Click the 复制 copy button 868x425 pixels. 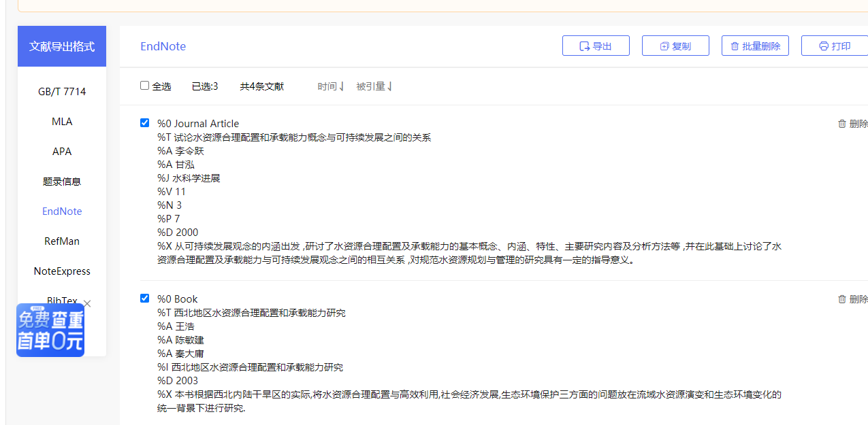(675, 46)
